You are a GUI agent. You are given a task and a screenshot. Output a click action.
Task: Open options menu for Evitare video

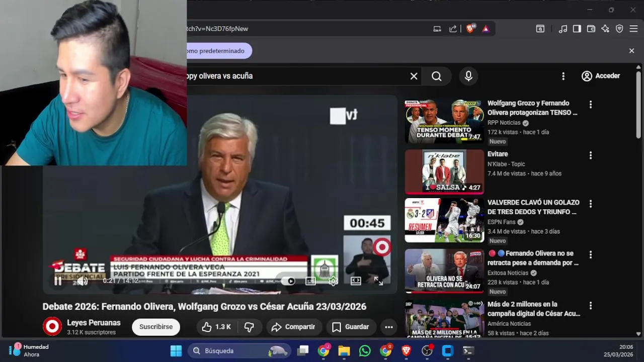591,155
